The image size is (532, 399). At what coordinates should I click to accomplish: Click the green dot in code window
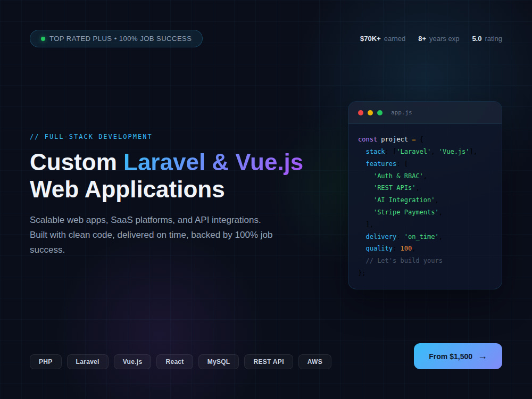click(380, 113)
